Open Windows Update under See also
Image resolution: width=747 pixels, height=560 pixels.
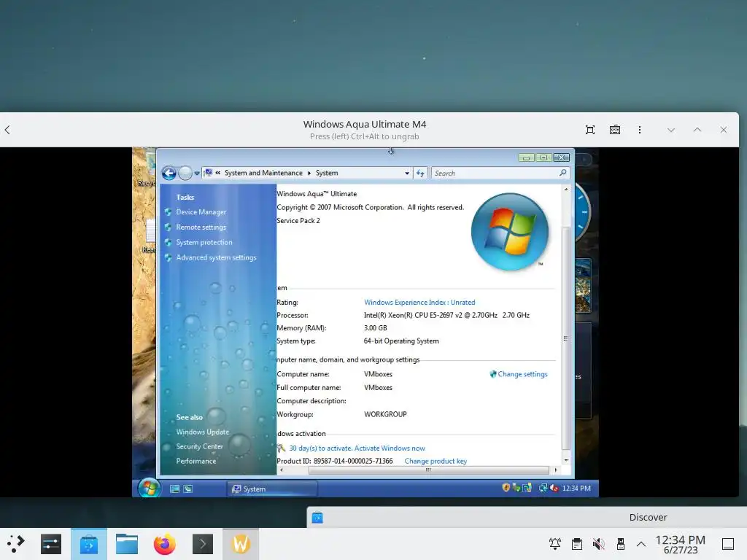coord(203,432)
